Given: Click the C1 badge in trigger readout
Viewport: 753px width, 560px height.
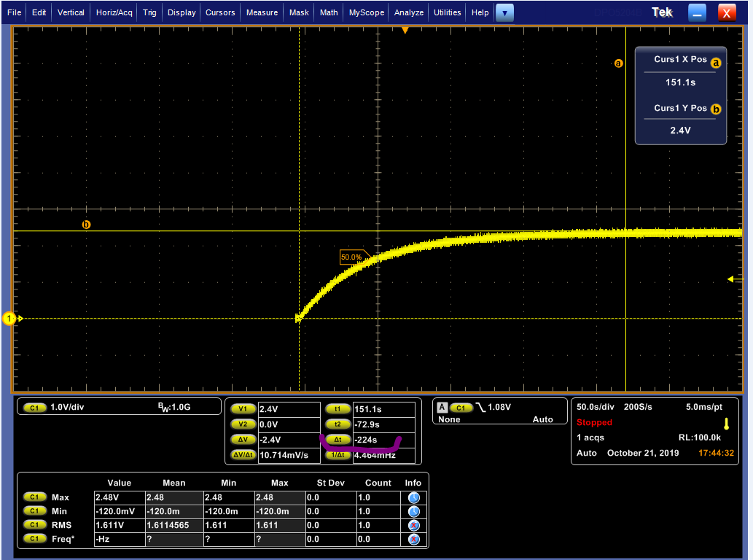Looking at the screenshot, I should point(461,408).
